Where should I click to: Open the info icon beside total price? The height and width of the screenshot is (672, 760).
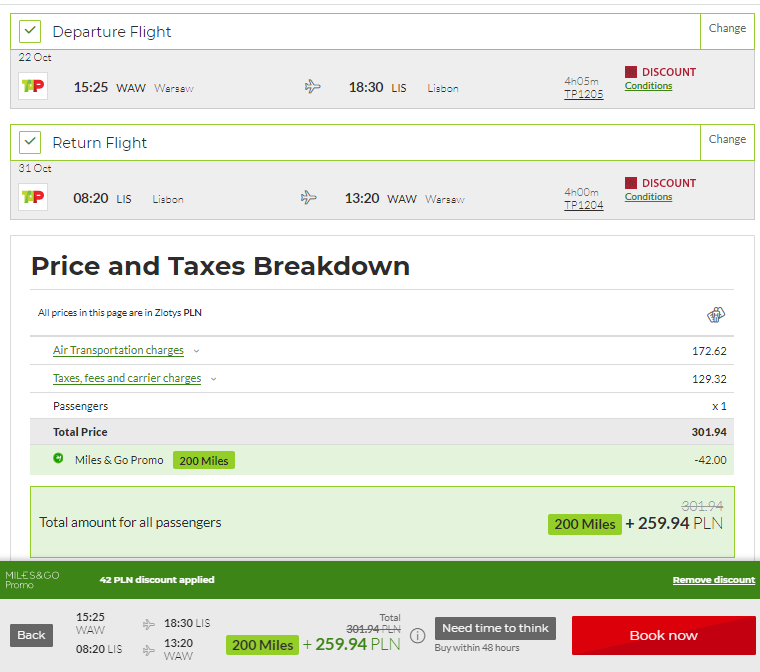click(417, 636)
